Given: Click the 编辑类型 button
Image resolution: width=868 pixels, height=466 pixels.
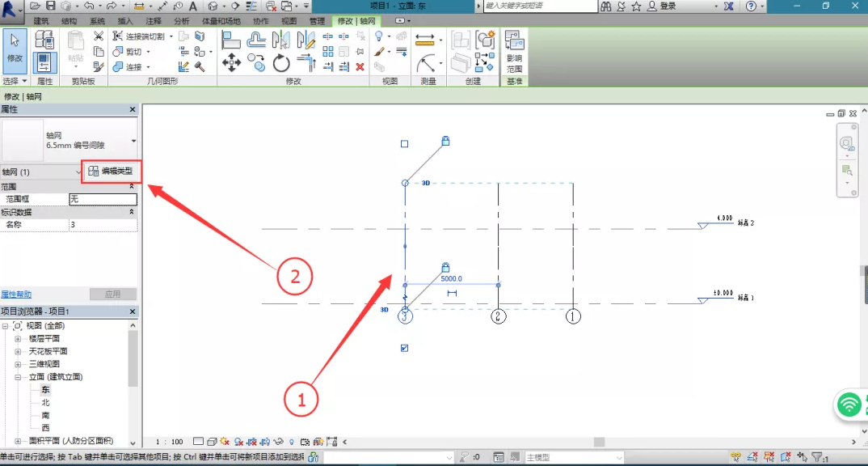Looking at the screenshot, I should coord(112,172).
